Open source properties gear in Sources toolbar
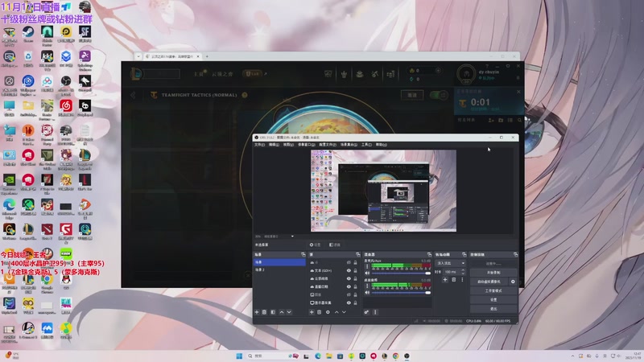This screenshot has width=644, height=362. pos(328,312)
